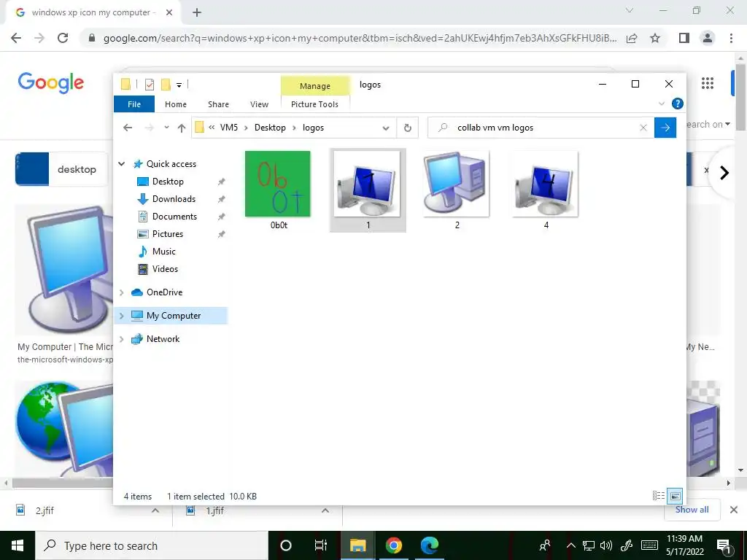Open a new Chrome tab
The width and height of the screenshot is (747, 560).
click(197, 12)
